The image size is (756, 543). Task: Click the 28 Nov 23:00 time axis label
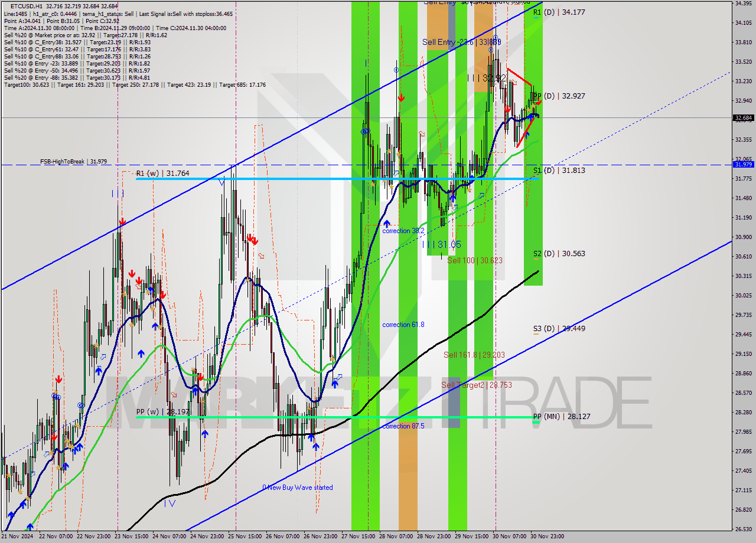[433, 537]
